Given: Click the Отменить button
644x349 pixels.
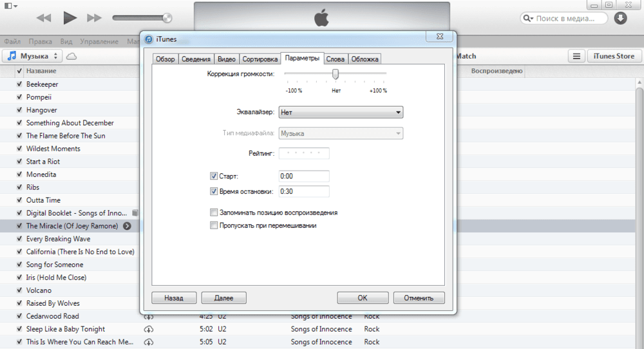Looking at the screenshot, I should (419, 297).
